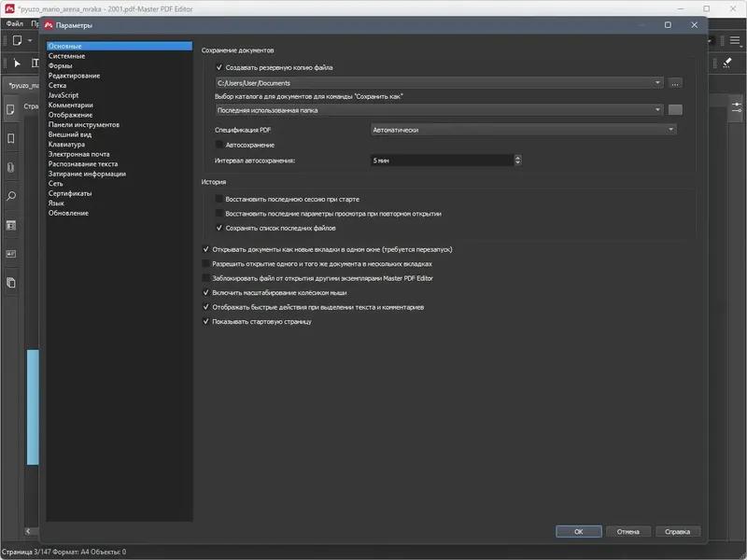Open the Pages thumbnails sidebar panel
Viewport: 747px width, 560px height.
coord(11,110)
